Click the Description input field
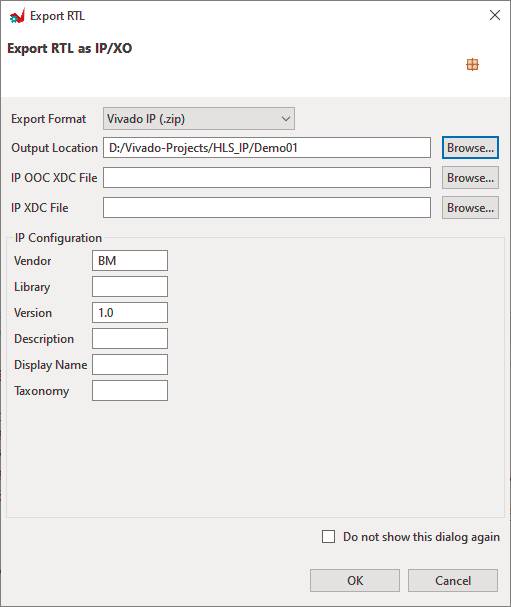The image size is (511, 607). tap(130, 338)
